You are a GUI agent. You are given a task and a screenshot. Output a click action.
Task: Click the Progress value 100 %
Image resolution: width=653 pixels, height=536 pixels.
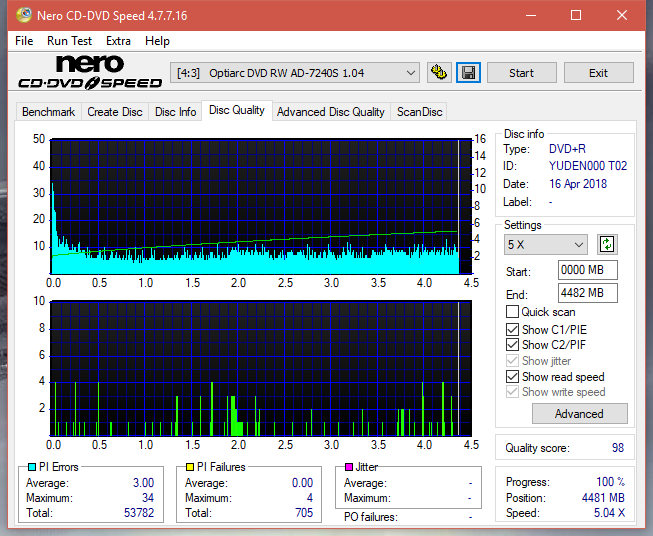pos(611,482)
